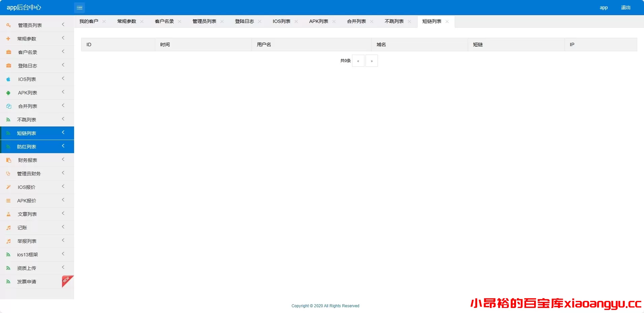Select the Apple icon for IOS列表
644x313 pixels.
pyautogui.click(x=8, y=79)
